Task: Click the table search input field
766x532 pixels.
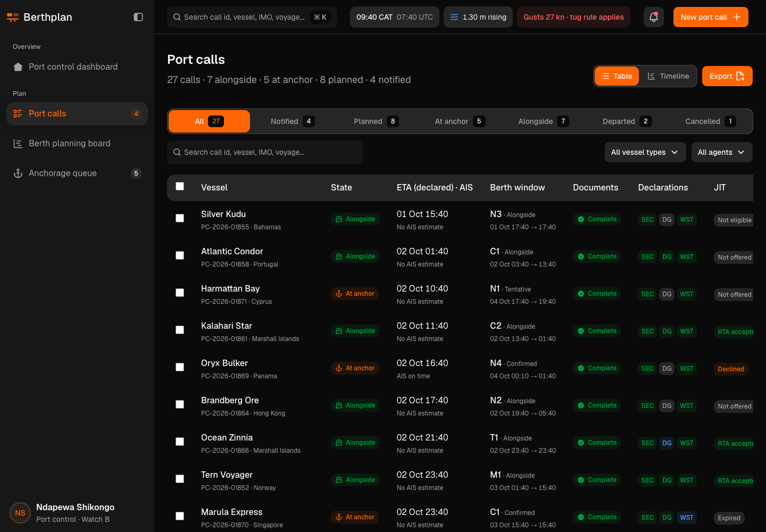Action: (x=265, y=152)
